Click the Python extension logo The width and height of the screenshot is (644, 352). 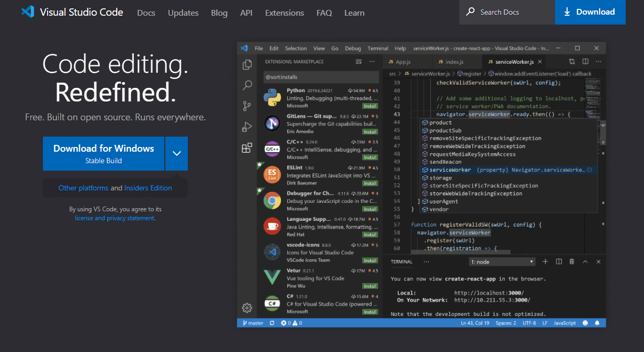tap(272, 98)
